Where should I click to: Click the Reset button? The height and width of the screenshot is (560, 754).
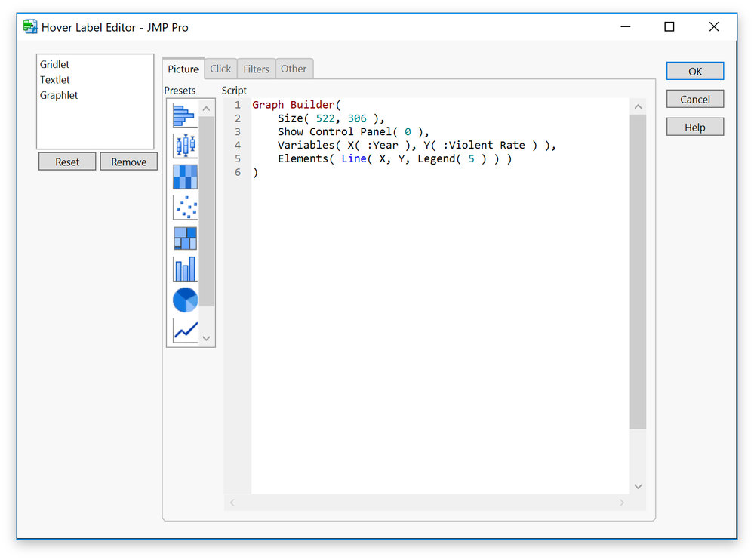[67, 162]
